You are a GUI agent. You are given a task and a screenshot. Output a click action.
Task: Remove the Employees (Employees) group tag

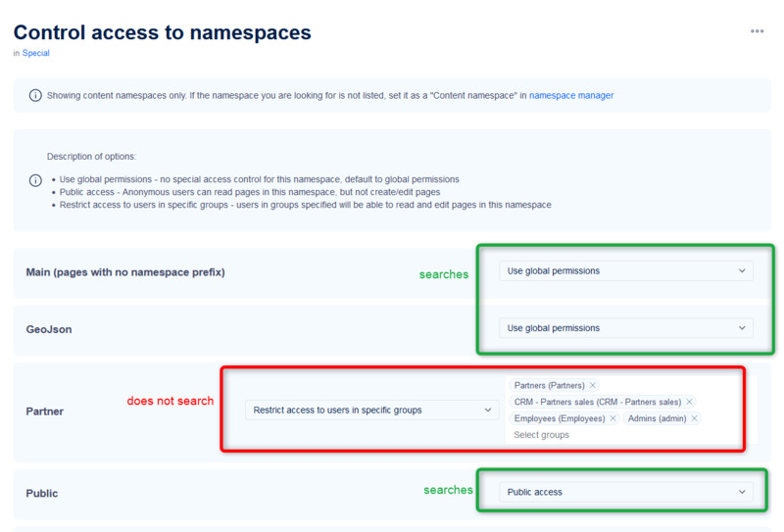612,418
